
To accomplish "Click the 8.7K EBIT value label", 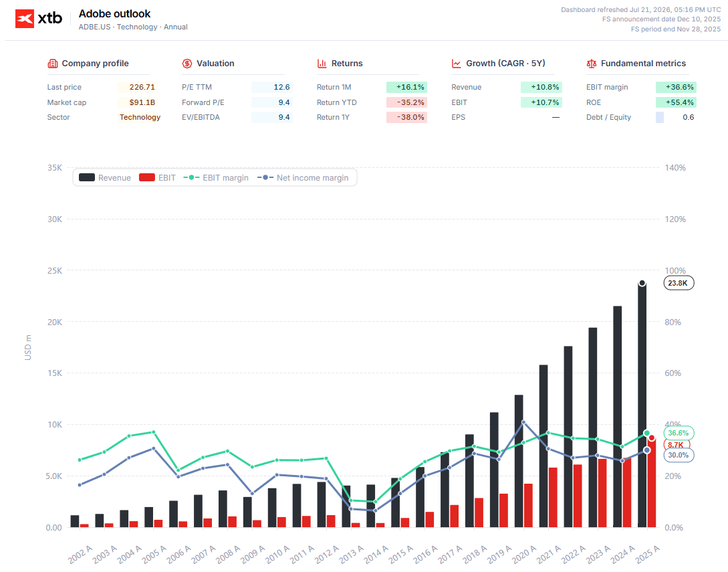I will pyautogui.click(x=677, y=445).
